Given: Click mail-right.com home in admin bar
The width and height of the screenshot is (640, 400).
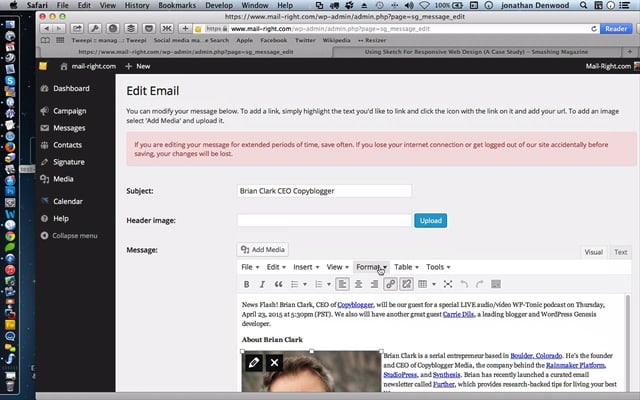Looking at the screenshot, I should 88,66.
